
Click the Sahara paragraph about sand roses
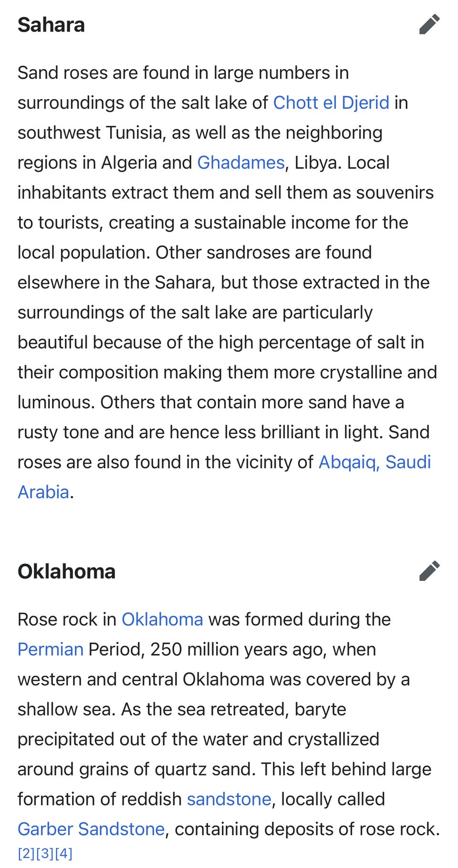tap(228, 282)
